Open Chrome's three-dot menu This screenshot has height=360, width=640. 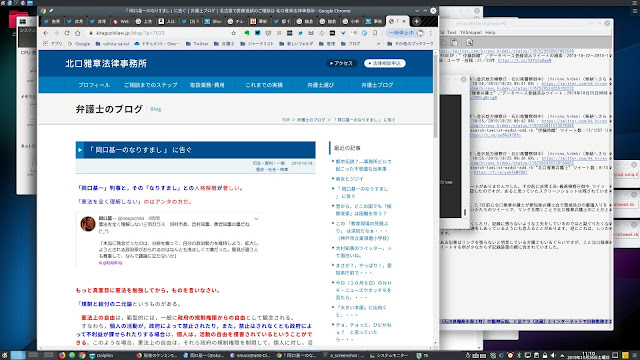point(431,33)
